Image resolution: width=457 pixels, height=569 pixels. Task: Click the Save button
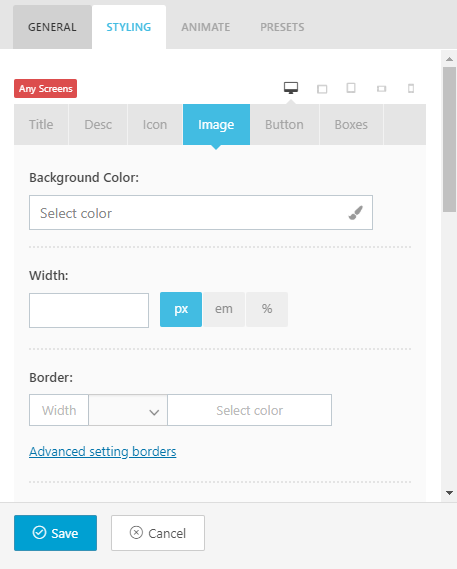tap(56, 533)
